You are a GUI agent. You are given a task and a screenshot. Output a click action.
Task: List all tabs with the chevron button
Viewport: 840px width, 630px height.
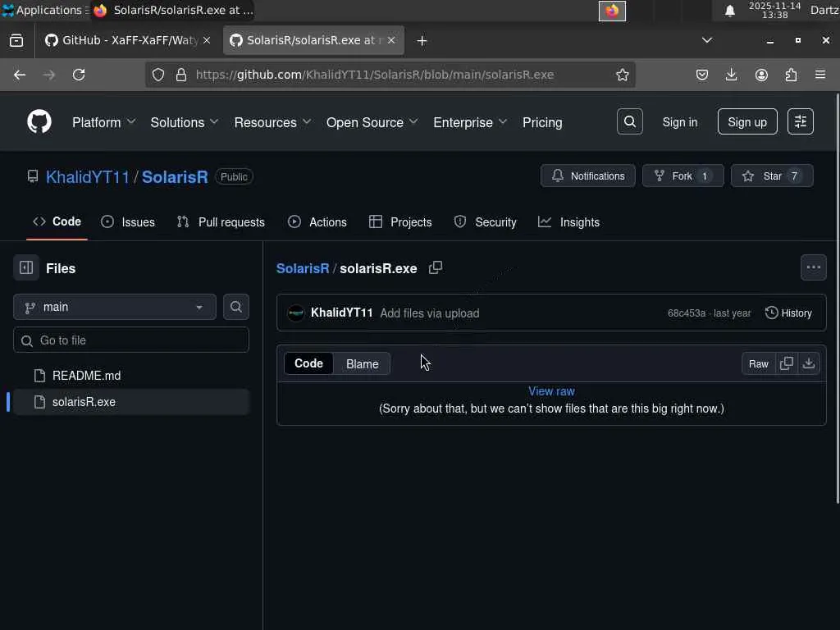[x=707, y=40]
